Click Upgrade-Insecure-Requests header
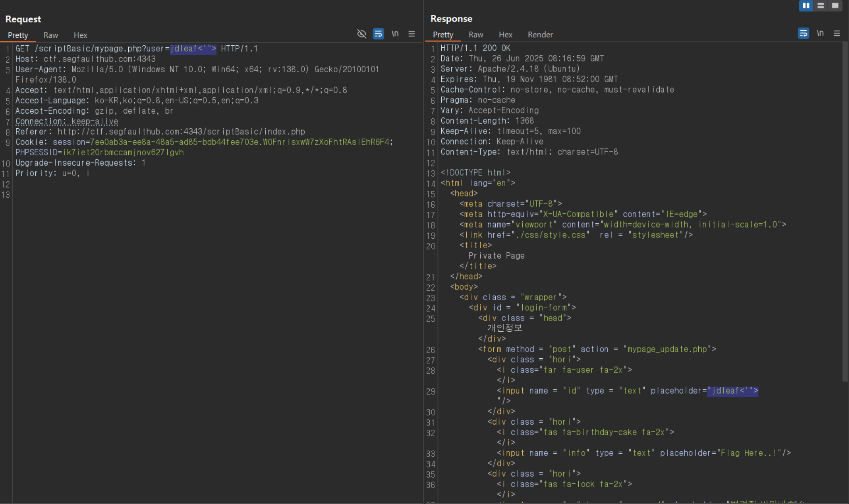849x504 pixels. [81, 163]
